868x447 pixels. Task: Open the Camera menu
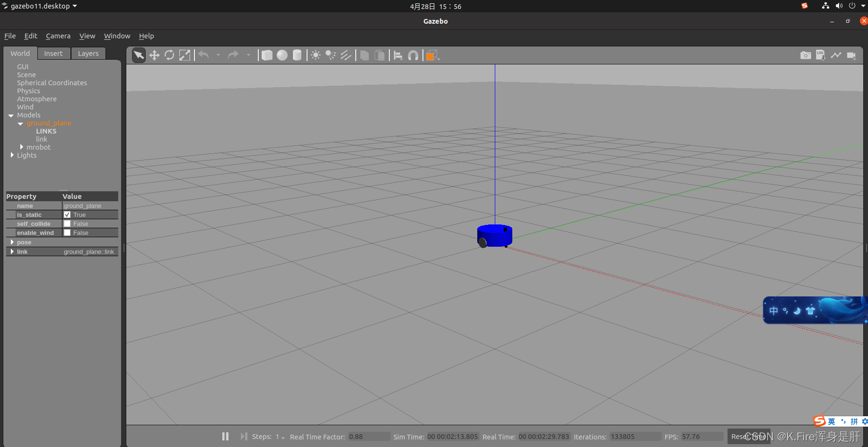(58, 36)
